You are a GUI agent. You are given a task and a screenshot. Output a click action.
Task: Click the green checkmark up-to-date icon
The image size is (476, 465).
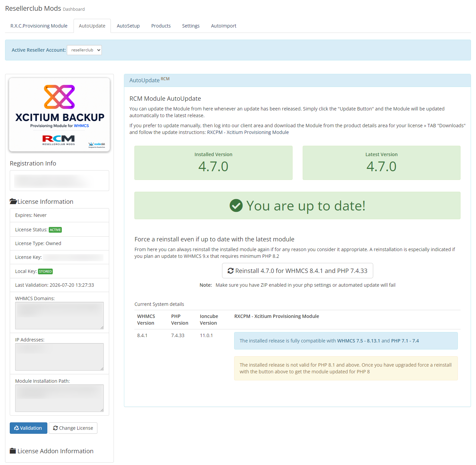(236, 205)
